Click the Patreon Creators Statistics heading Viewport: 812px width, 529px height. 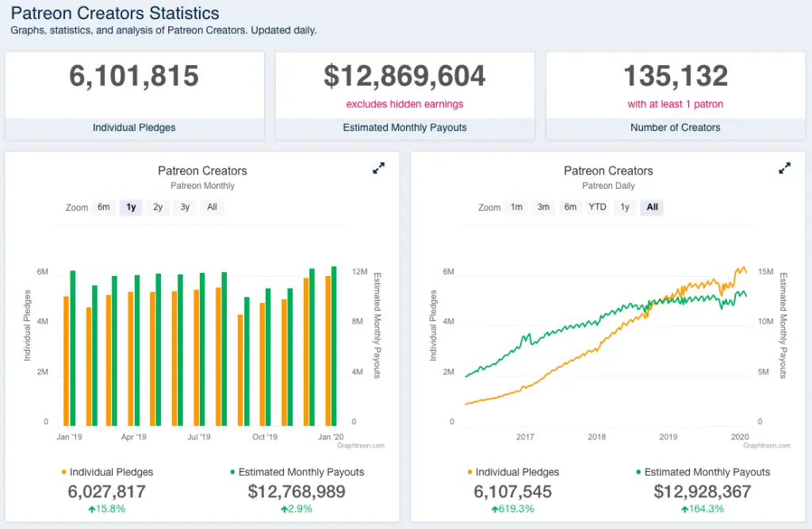pyautogui.click(x=115, y=13)
